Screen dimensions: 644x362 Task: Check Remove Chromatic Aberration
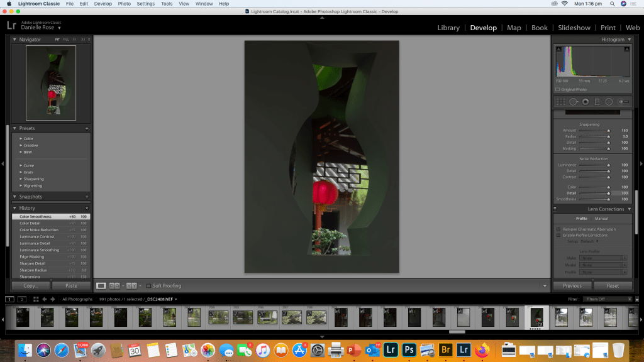pyautogui.click(x=558, y=229)
